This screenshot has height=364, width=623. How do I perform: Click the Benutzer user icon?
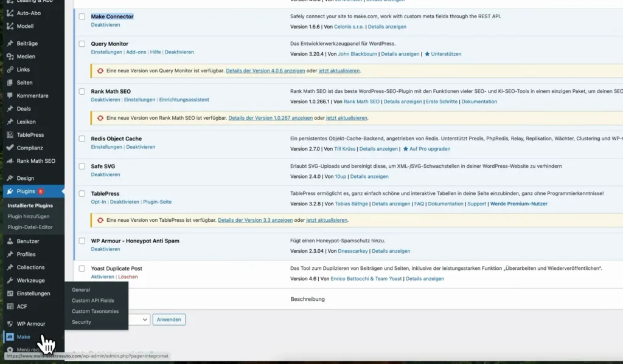[10, 241]
